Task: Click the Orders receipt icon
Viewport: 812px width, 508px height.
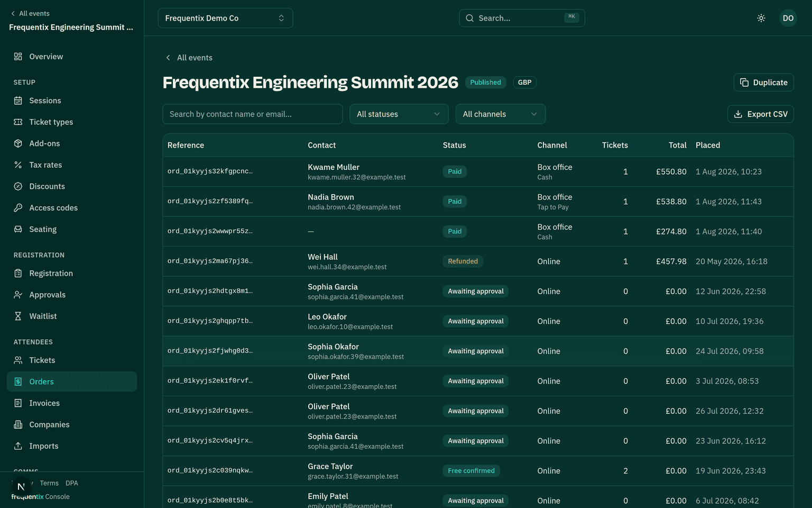Action: (18, 382)
